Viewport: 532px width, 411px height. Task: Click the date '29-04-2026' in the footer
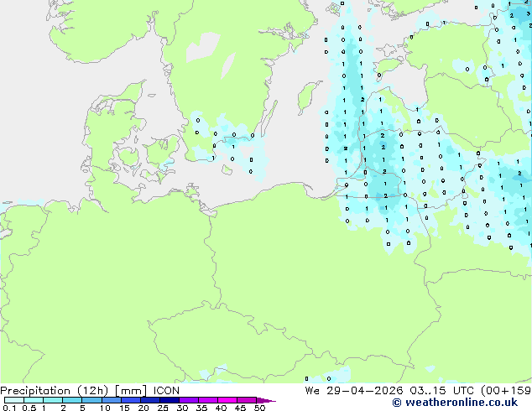pos(365,391)
